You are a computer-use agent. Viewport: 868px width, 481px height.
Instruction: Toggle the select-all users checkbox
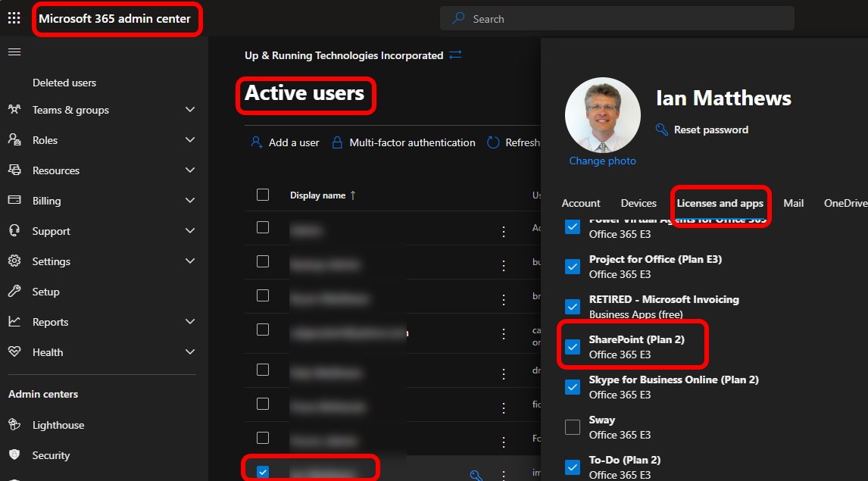coord(263,195)
